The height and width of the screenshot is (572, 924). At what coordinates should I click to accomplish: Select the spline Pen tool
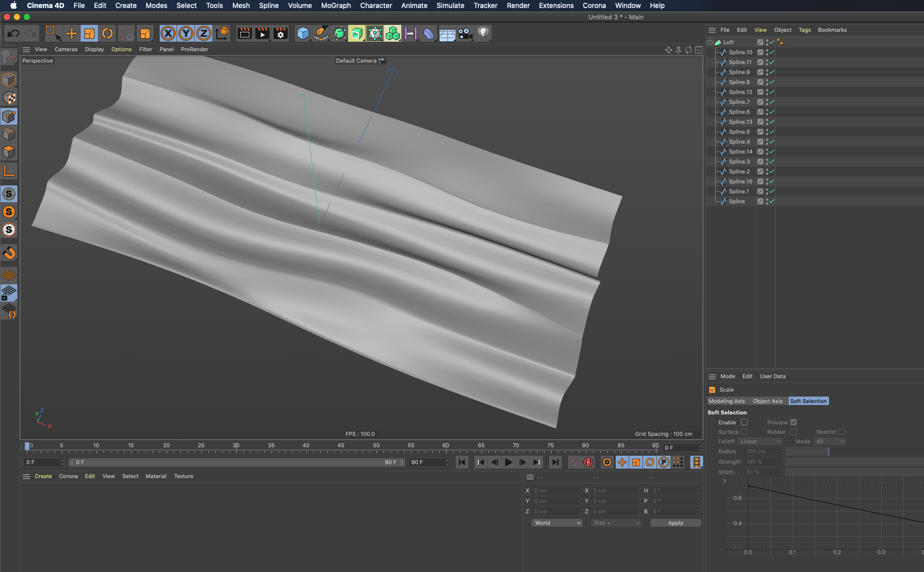(x=321, y=33)
